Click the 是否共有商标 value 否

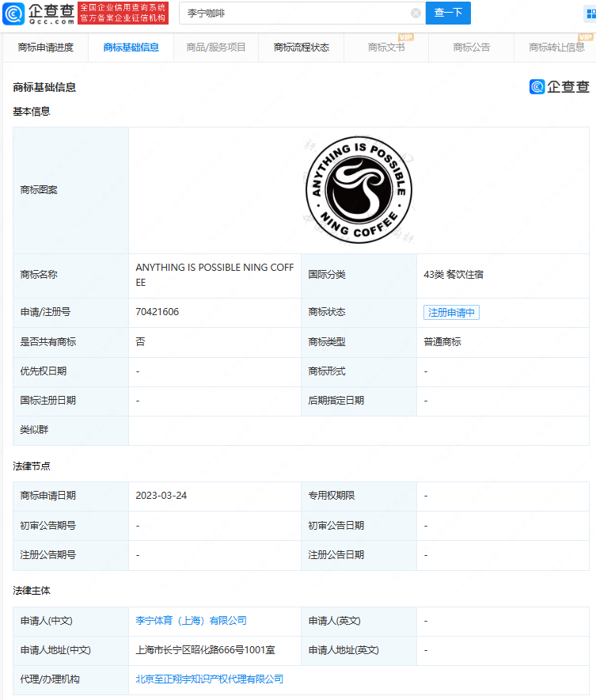(141, 341)
